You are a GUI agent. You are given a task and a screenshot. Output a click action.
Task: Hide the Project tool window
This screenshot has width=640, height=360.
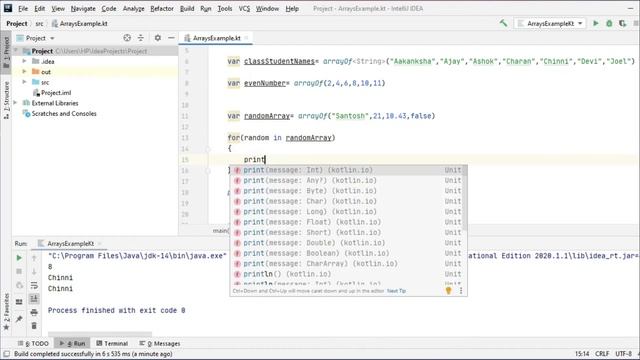171,38
